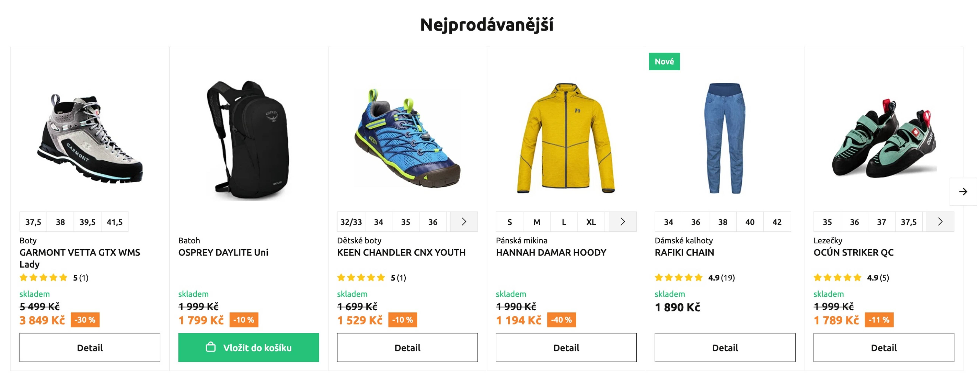Open Detail for Rafiki Chain pants

(x=725, y=347)
